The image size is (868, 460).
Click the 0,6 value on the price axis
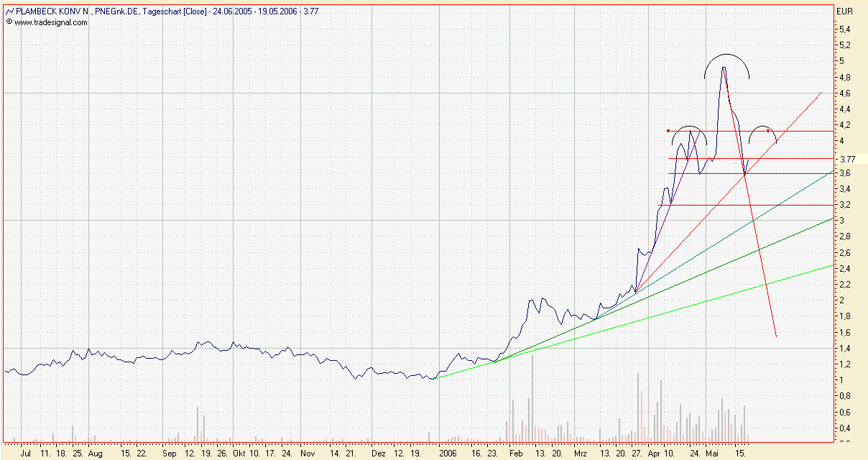pos(845,412)
